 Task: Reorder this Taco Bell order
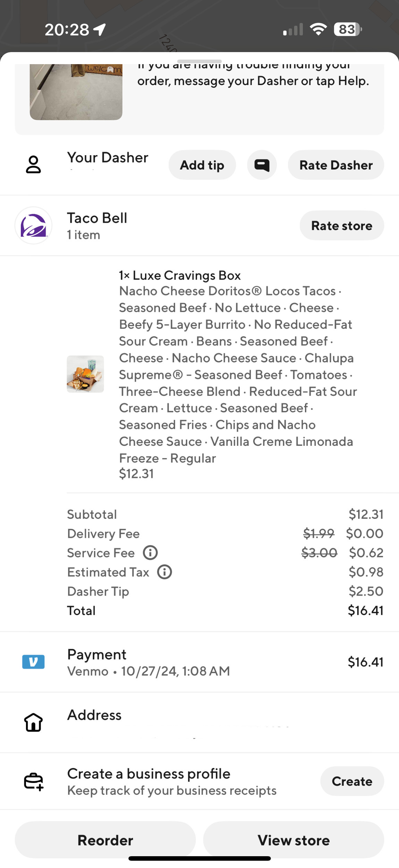pos(105,840)
